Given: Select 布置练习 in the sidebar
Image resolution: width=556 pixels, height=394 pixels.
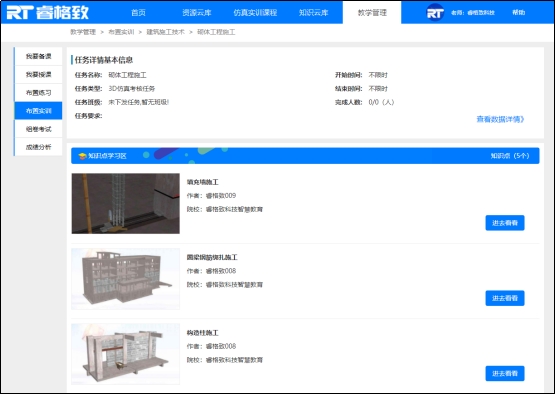Looking at the screenshot, I should (38, 93).
